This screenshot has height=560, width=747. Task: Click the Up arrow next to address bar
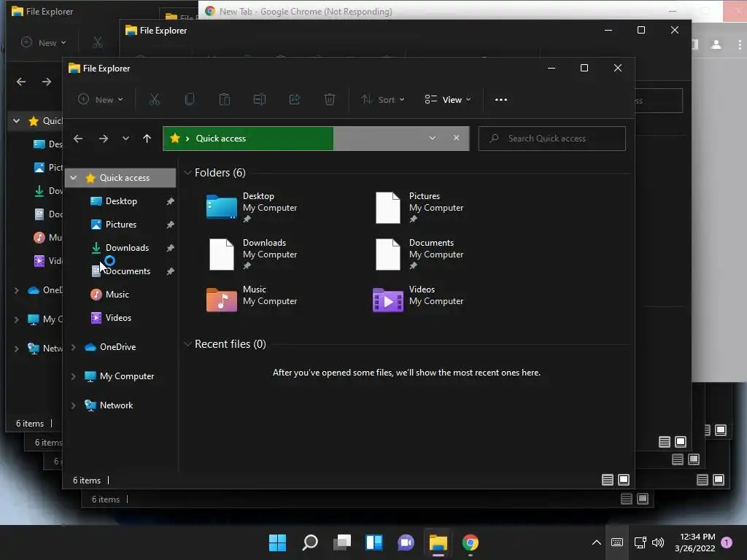[147, 139]
